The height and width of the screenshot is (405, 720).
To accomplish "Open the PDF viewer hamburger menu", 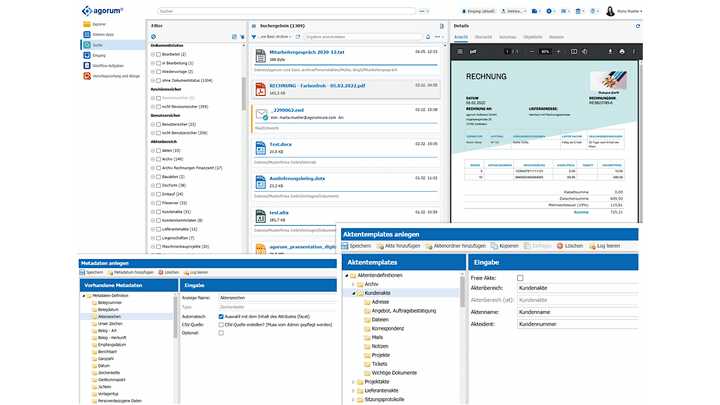I will [461, 51].
